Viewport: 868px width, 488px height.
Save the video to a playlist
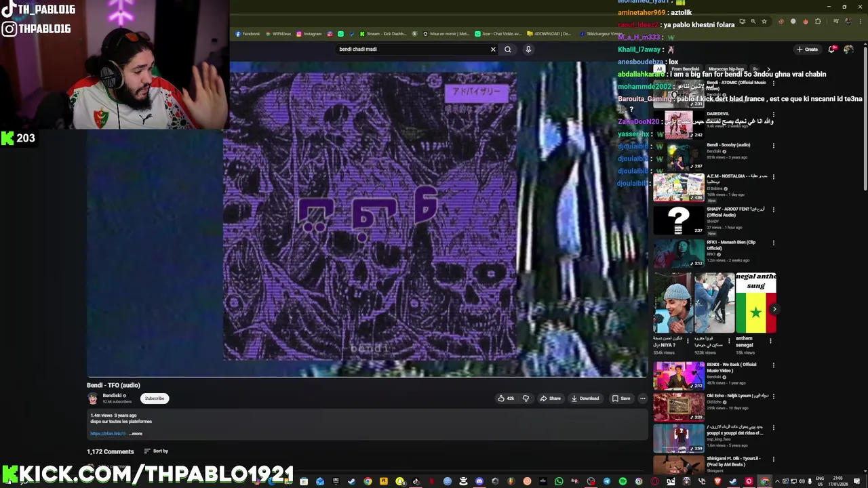[621, 399]
